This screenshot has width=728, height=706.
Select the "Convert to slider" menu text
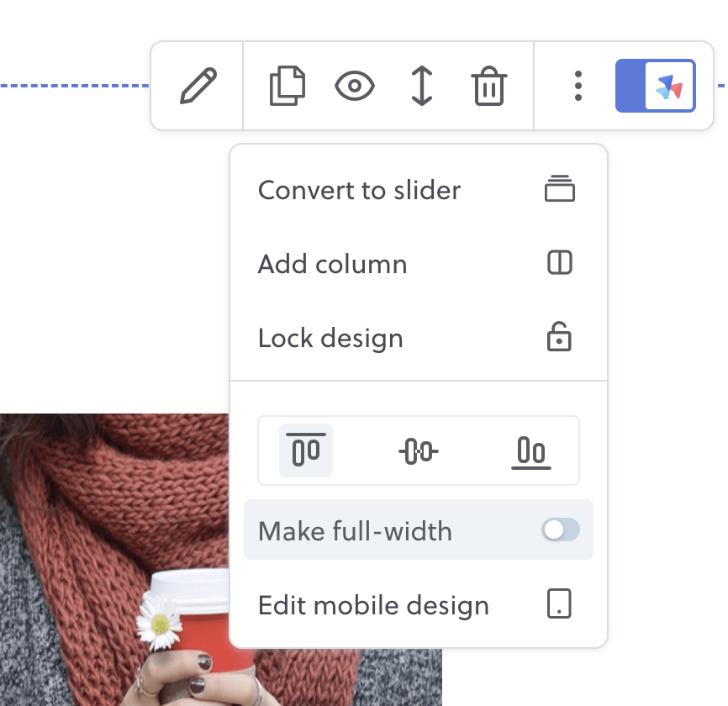point(359,190)
